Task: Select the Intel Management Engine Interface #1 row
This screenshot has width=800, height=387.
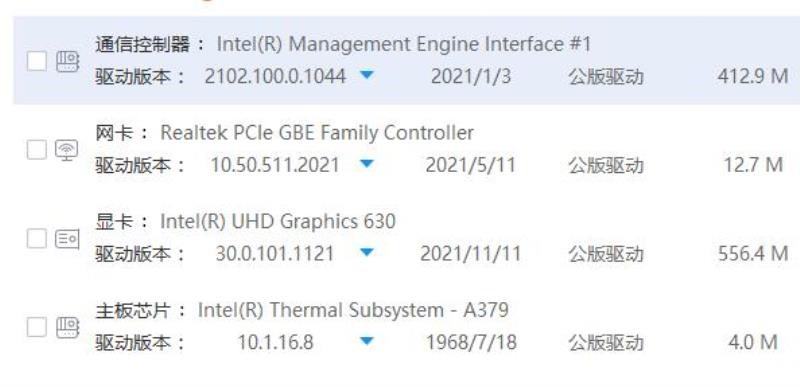Action: [x=407, y=60]
